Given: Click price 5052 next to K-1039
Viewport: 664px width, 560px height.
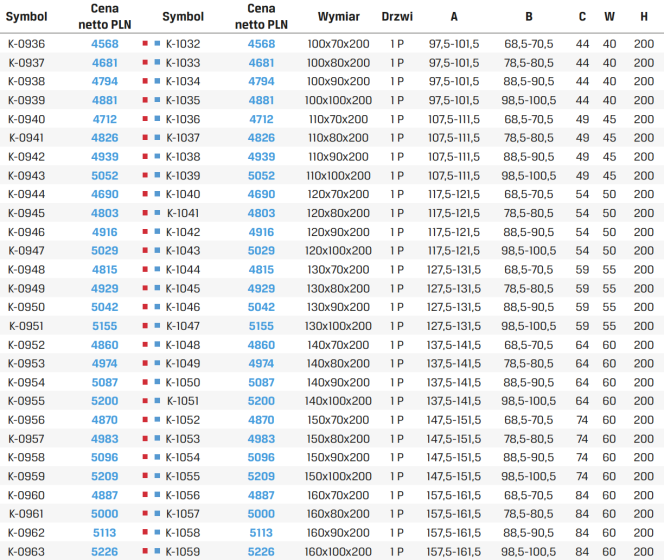Looking at the screenshot, I should pyautogui.click(x=261, y=176).
